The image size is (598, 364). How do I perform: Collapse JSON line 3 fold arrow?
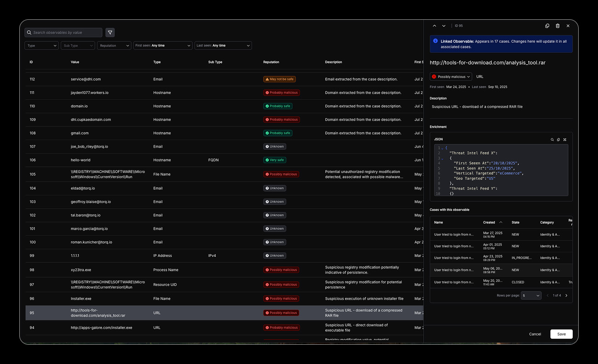coord(443,158)
